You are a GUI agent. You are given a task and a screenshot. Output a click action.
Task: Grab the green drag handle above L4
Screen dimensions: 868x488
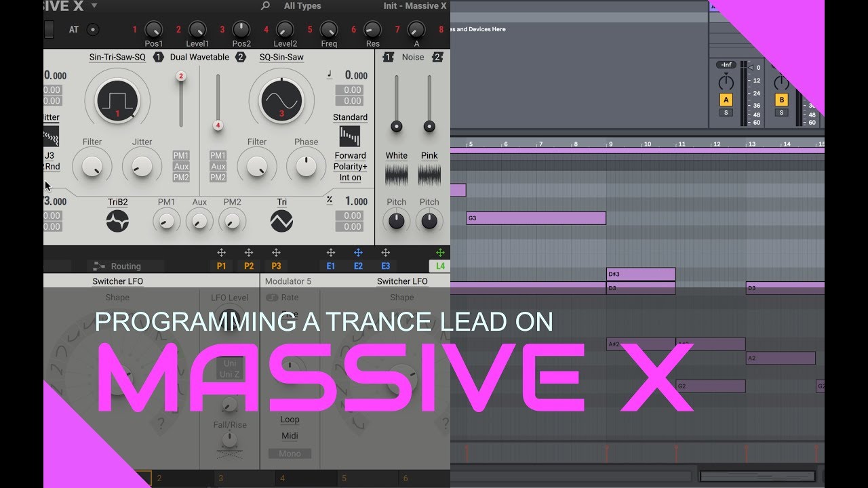pos(440,253)
